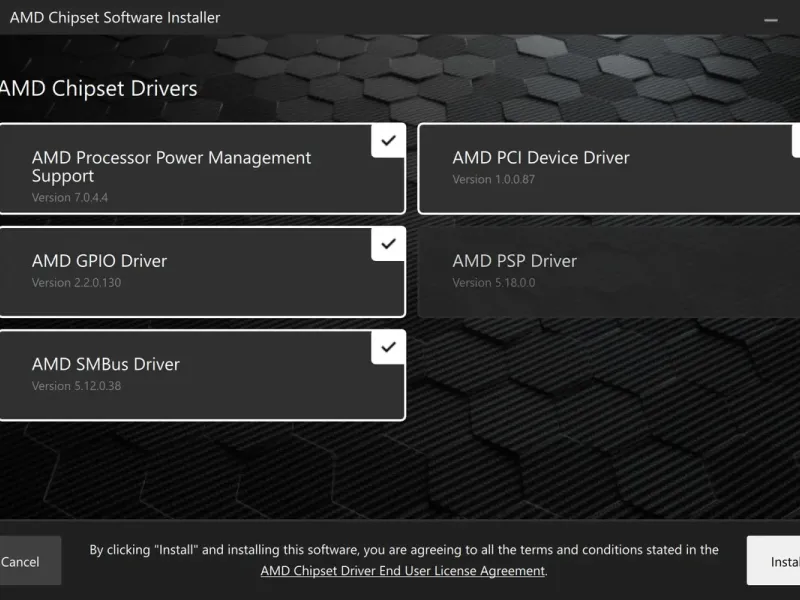Click the Install button
Screen dimensions: 800x600
click(x=773, y=561)
